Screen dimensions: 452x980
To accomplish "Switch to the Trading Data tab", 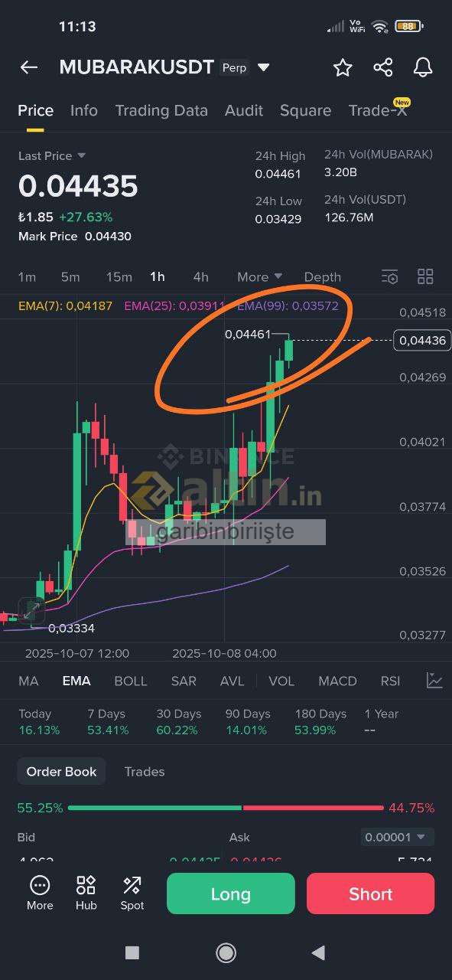I will pyautogui.click(x=161, y=110).
